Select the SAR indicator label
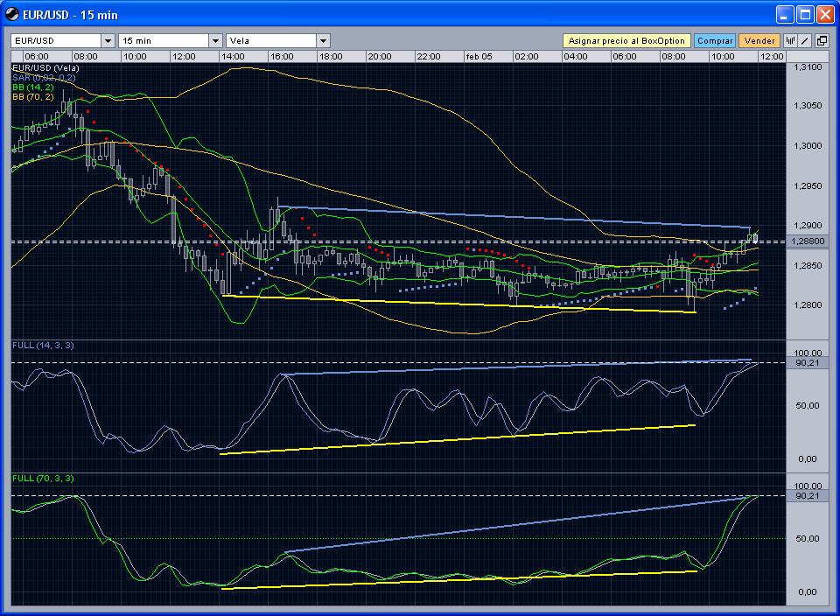This screenshot has height=616, width=840. click(x=44, y=78)
